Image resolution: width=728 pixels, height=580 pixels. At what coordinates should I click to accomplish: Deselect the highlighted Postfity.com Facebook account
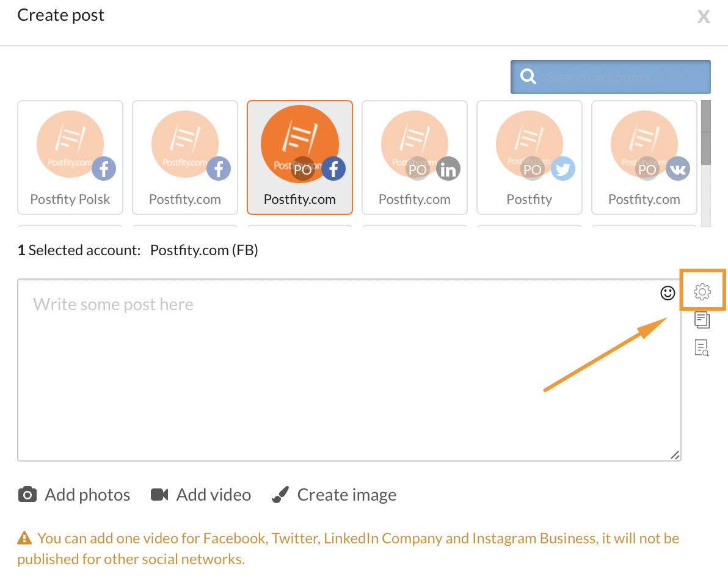300,158
